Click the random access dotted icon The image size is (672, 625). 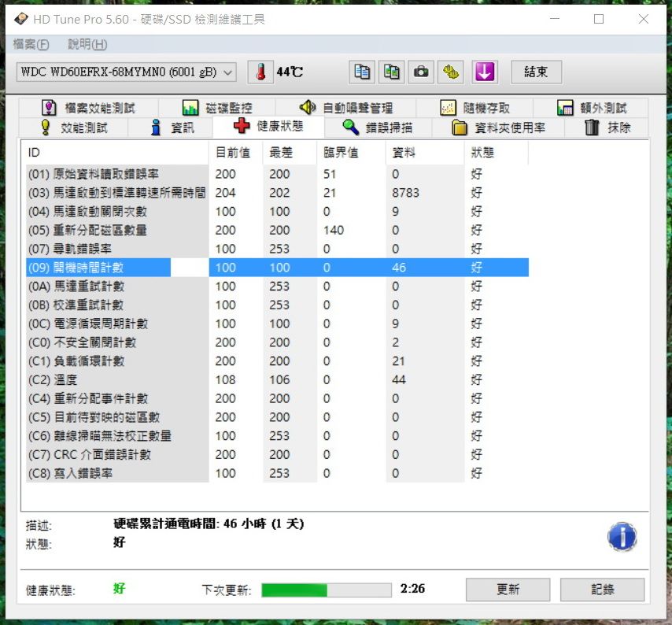[448, 108]
